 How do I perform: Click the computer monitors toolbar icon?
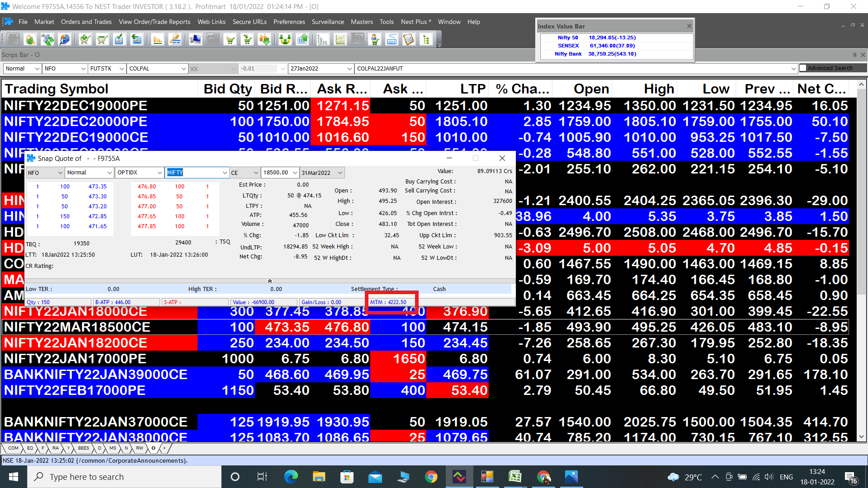tap(196, 40)
